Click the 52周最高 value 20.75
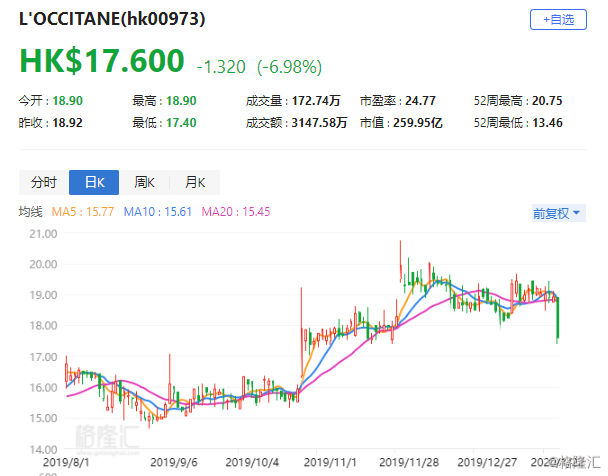This screenshot has width=608, height=476. pyautogui.click(x=547, y=101)
